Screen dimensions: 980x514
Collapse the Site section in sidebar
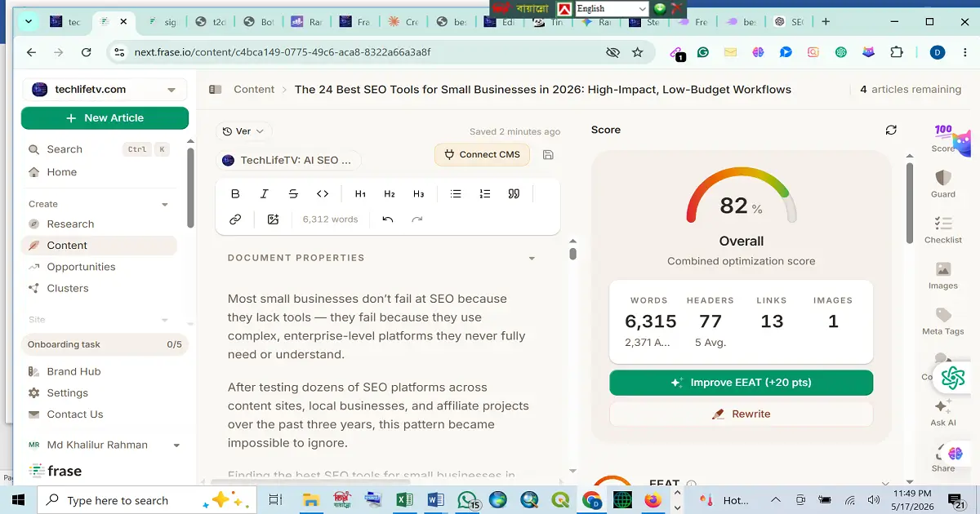click(165, 320)
